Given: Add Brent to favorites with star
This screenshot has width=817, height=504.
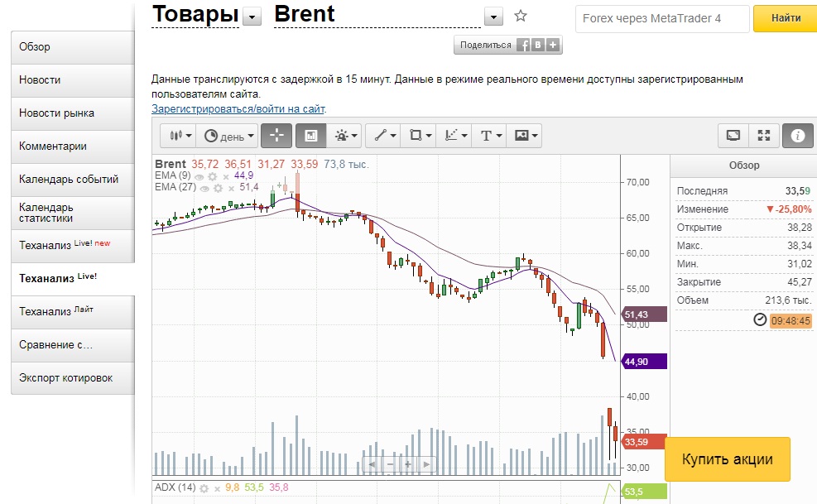Looking at the screenshot, I should point(521,16).
